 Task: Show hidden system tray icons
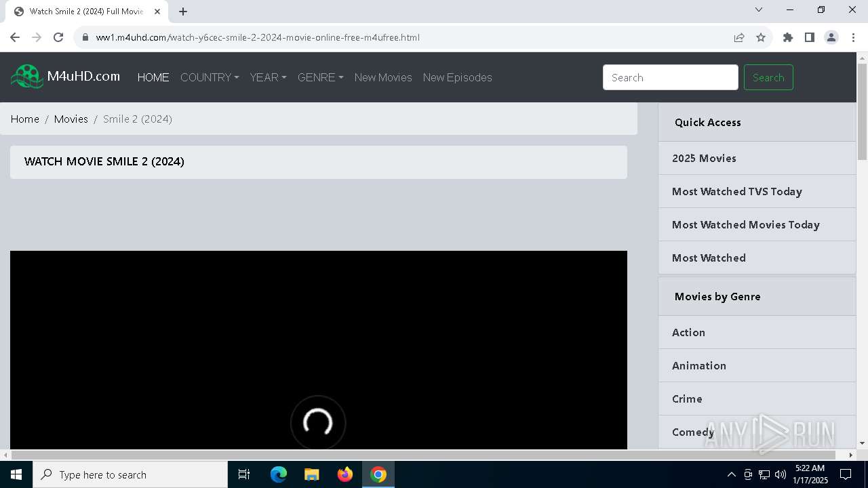(731, 474)
